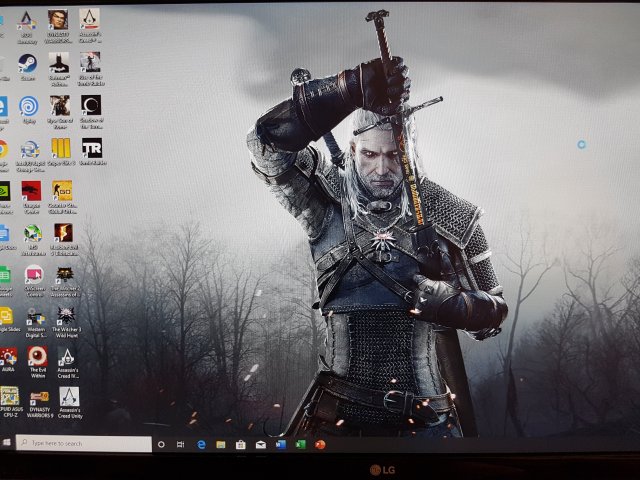Open the Steam desktop shortcut
The width and height of the screenshot is (640, 480).
tap(28, 63)
